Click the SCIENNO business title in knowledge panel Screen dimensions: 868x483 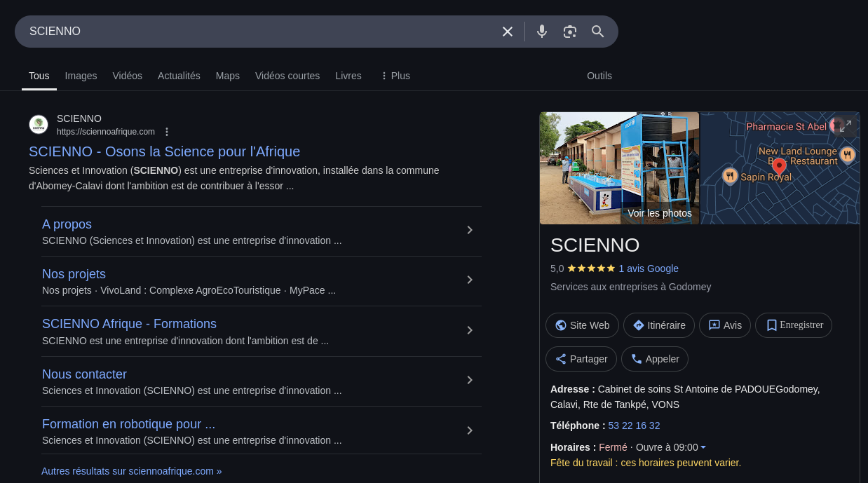[x=595, y=245]
